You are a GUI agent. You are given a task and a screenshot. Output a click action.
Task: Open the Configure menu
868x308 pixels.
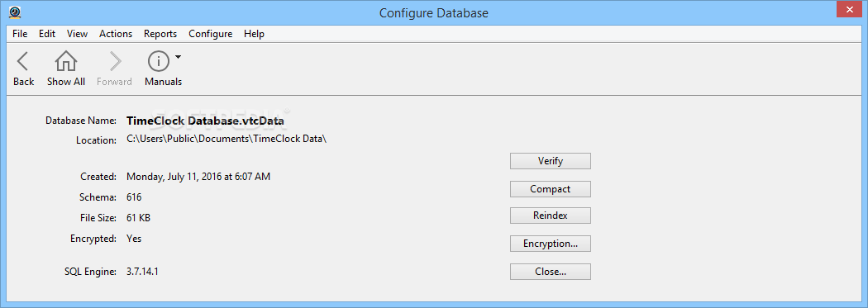210,34
